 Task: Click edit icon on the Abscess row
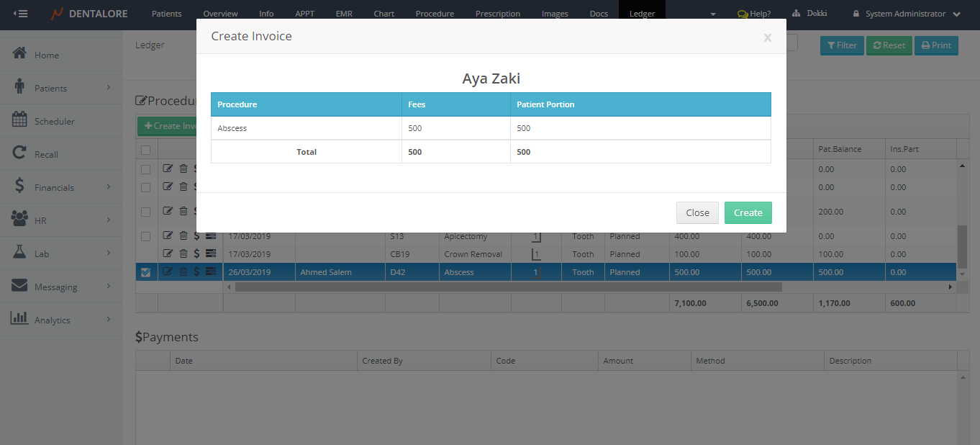coord(168,272)
